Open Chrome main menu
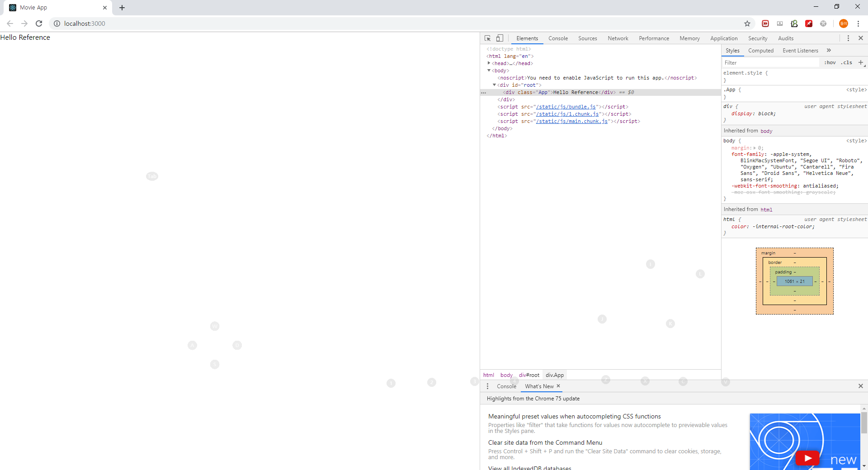This screenshot has width=868, height=470. 858,23
